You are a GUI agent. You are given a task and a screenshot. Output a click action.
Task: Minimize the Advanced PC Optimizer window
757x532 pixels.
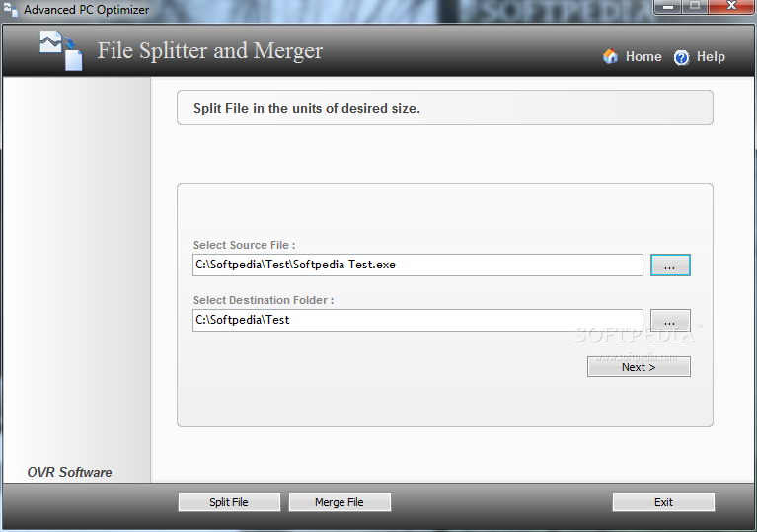[668, 7]
